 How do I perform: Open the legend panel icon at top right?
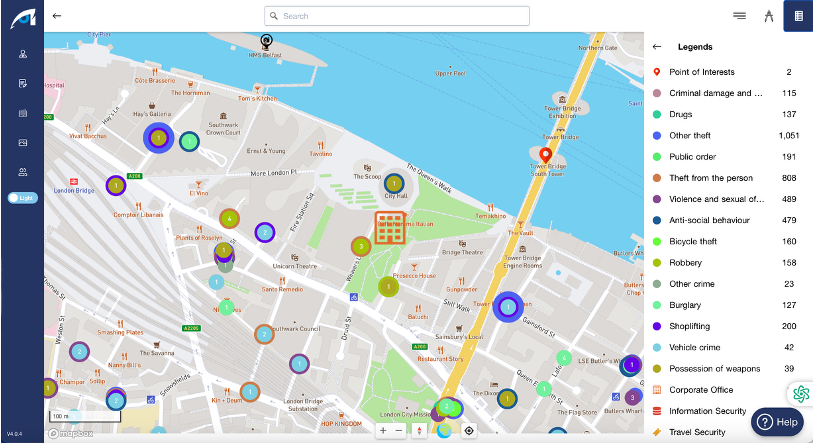click(797, 16)
